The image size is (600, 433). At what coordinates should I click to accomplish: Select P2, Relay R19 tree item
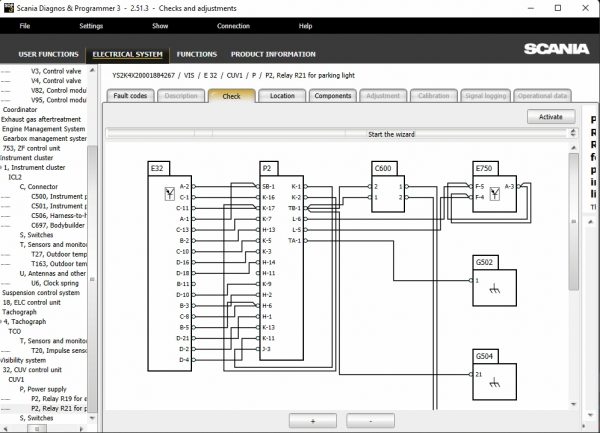pyautogui.click(x=58, y=398)
